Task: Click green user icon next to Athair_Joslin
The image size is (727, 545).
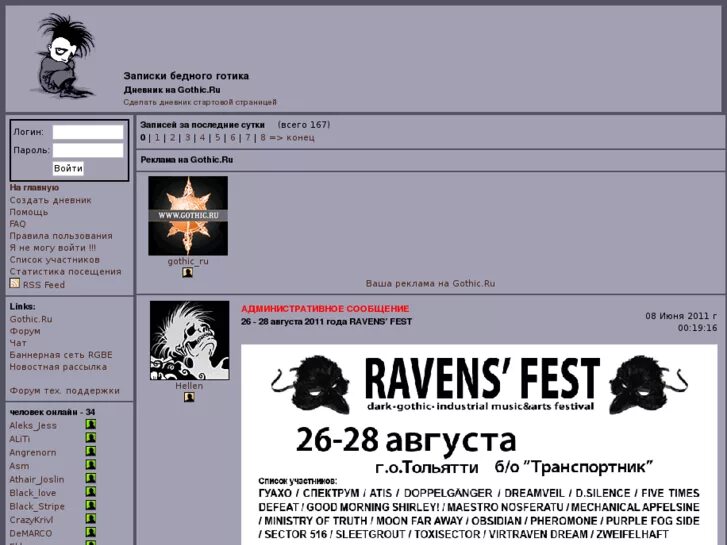Action: point(91,478)
